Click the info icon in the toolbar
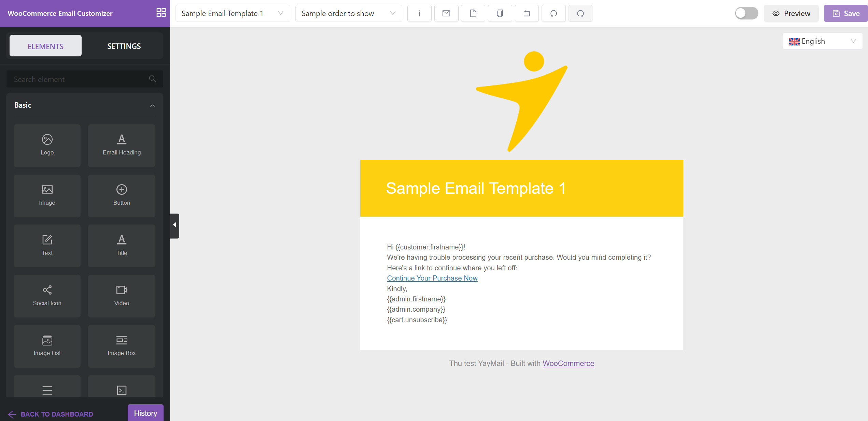This screenshot has height=421, width=868. click(419, 13)
